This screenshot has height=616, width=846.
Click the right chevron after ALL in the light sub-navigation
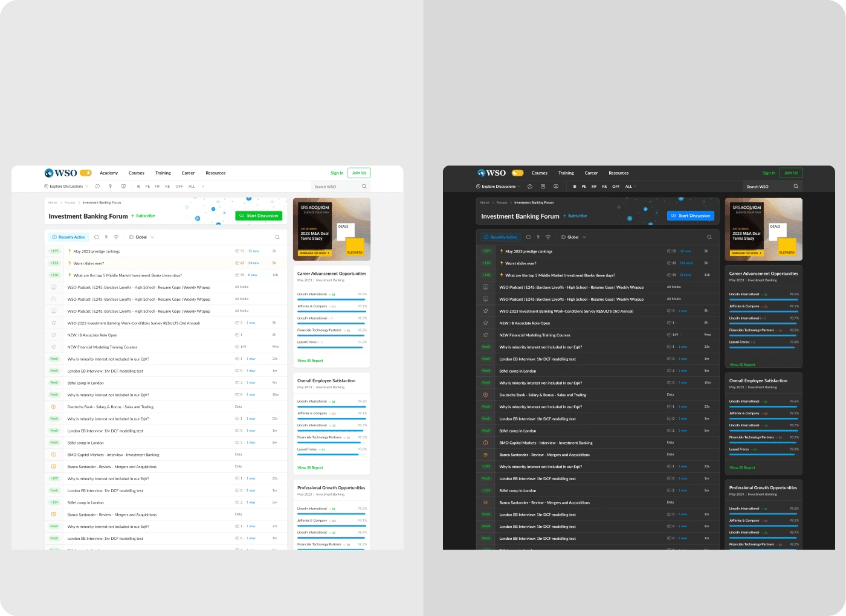[x=203, y=187]
